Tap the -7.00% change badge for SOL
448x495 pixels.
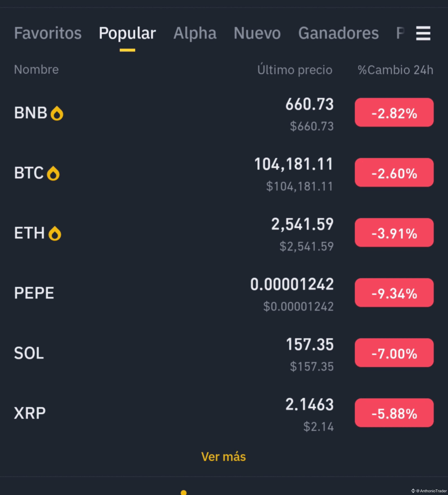(x=394, y=353)
